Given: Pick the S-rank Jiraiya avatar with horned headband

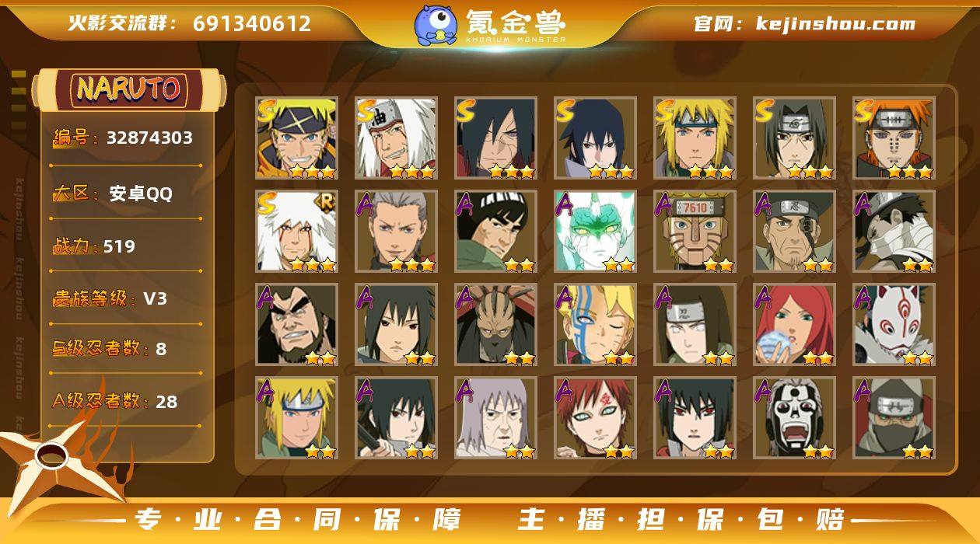Looking at the screenshot, I should point(396,138).
